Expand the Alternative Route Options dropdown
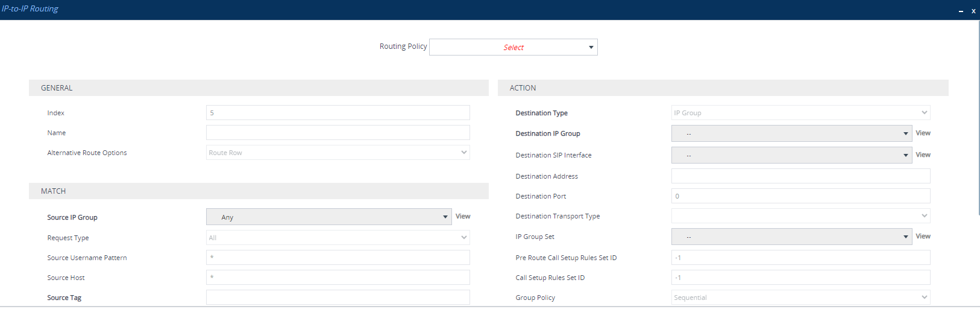Viewport: 980px width, 309px height. click(x=338, y=153)
